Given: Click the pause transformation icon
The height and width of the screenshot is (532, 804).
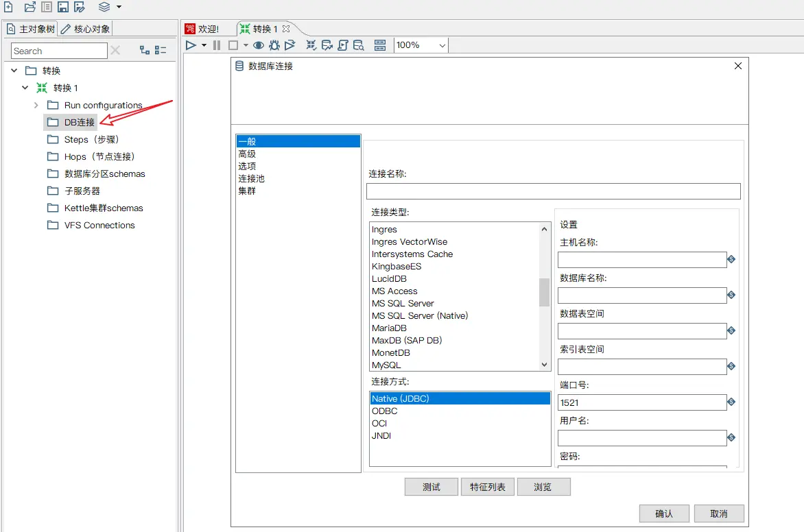Looking at the screenshot, I should [x=217, y=45].
